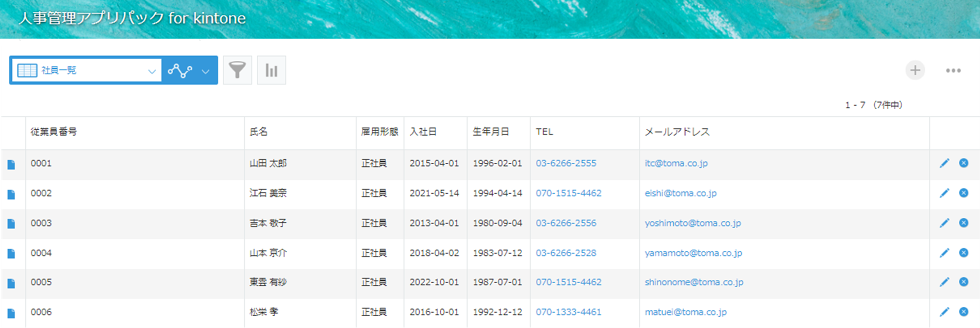Edit the record of 東雲 有紗
The height and width of the screenshot is (328, 980).
[944, 282]
